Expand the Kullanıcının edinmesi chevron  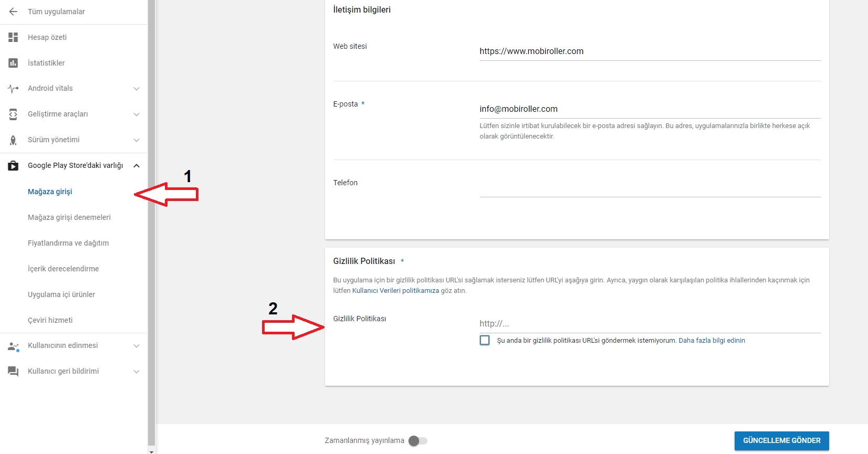(137, 346)
